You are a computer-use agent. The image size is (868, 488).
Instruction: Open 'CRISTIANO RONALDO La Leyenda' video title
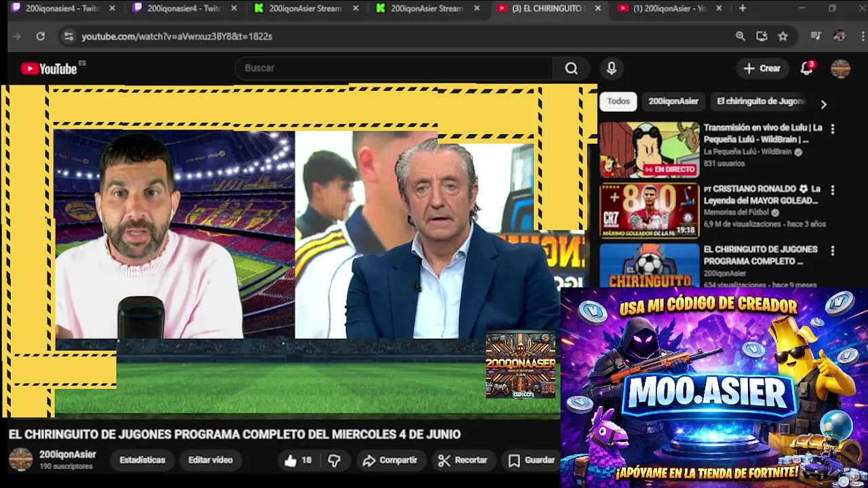click(x=762, y=195)
